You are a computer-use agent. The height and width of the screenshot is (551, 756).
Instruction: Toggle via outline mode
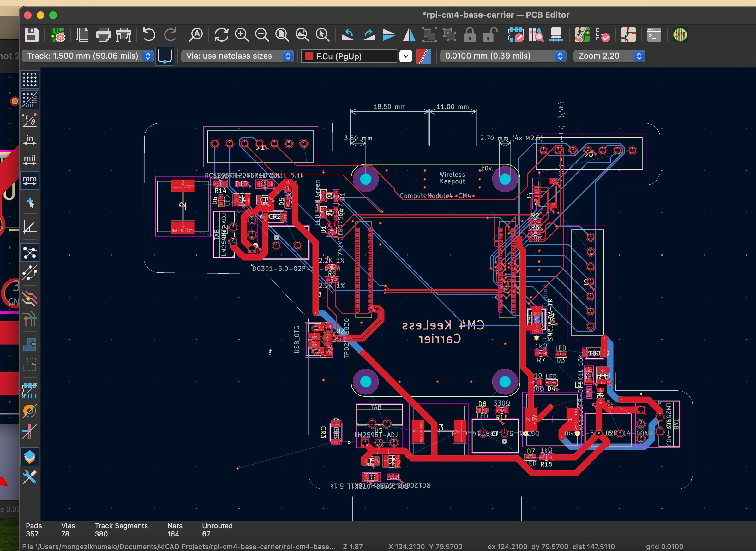[30, 411]
